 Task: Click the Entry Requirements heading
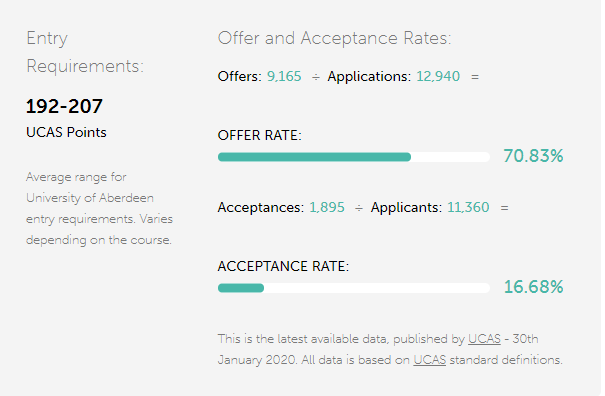85,52
